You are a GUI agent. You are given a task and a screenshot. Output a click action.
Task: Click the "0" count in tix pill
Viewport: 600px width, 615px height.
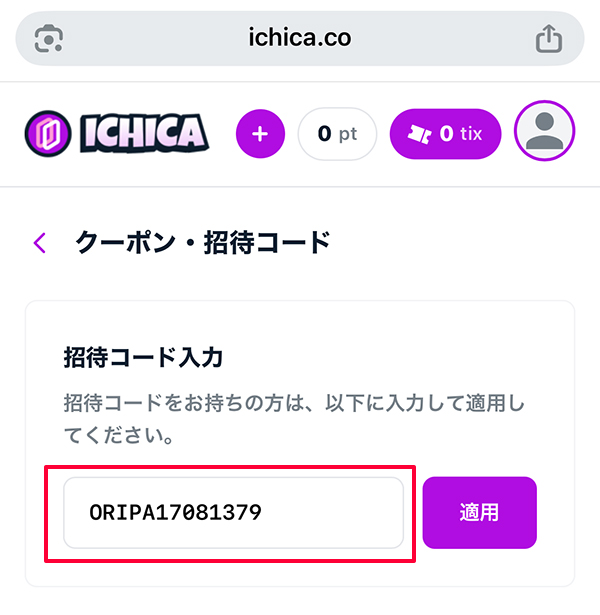click(446, 134)
